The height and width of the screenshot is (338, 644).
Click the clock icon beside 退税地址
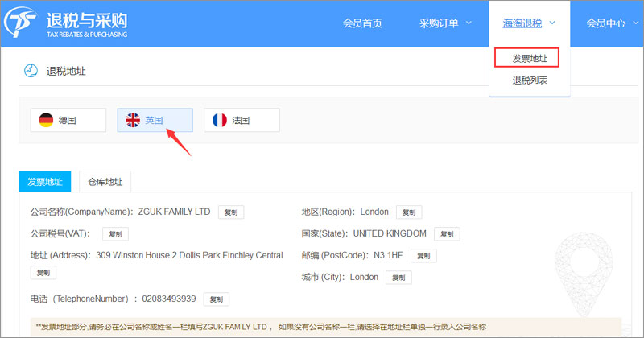31,71
